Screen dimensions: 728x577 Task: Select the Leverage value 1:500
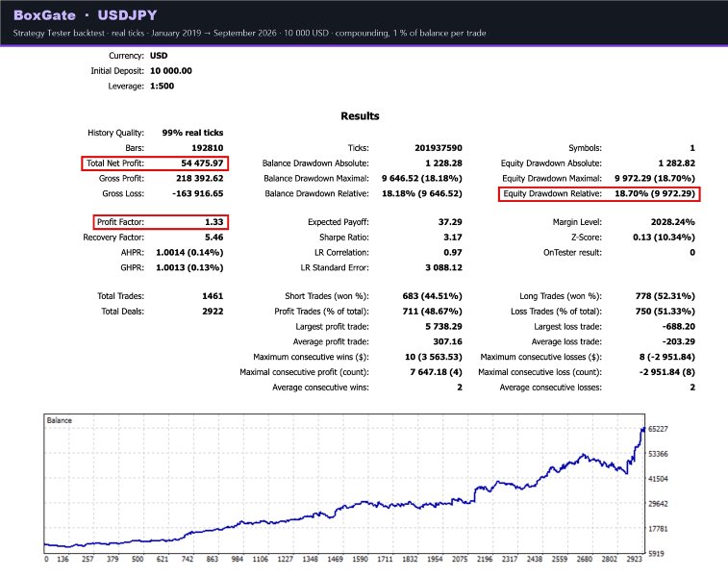(x=162, y=86)
